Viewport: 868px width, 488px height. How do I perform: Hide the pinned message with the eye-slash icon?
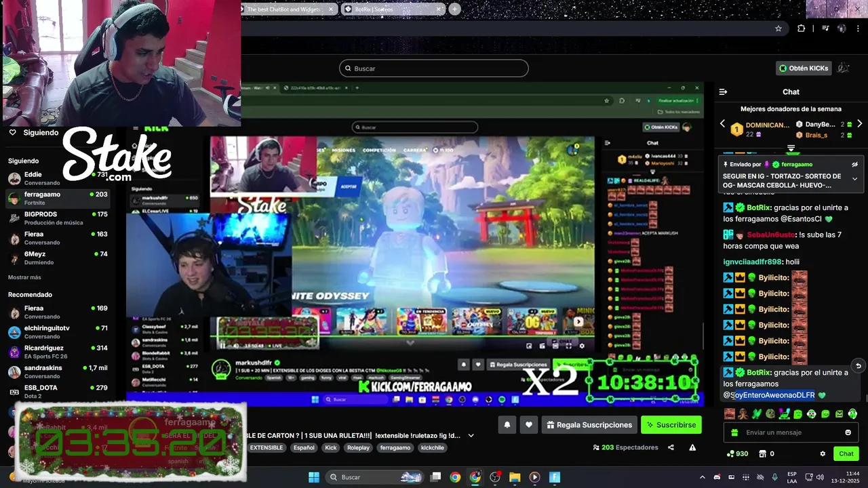coord(854,164)
